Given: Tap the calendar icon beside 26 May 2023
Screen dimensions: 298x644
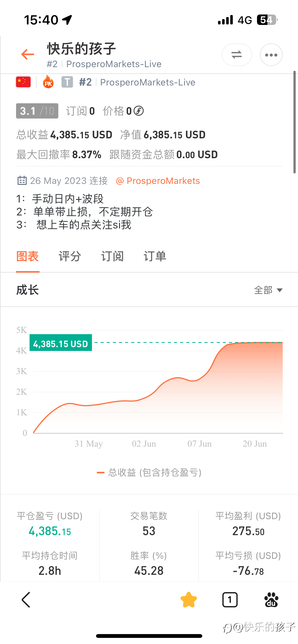Looking at the screenshot, I should (x=22, y=180).
